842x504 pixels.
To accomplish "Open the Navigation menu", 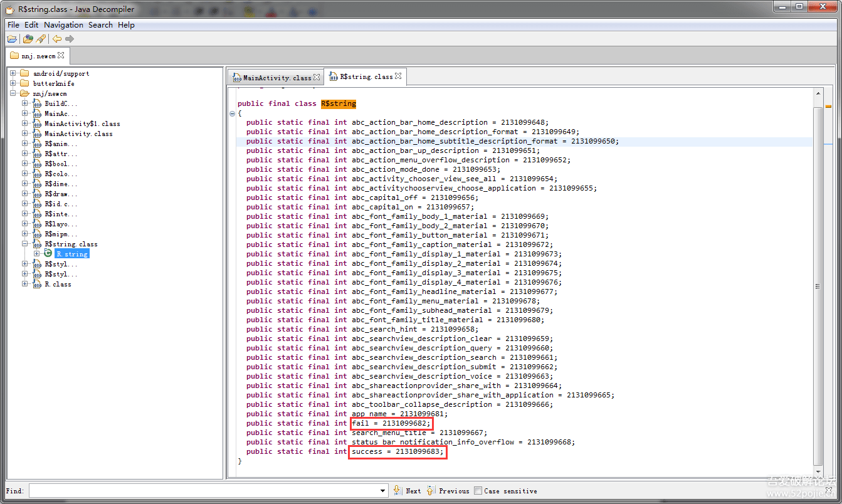I will (x=63, y=25).
